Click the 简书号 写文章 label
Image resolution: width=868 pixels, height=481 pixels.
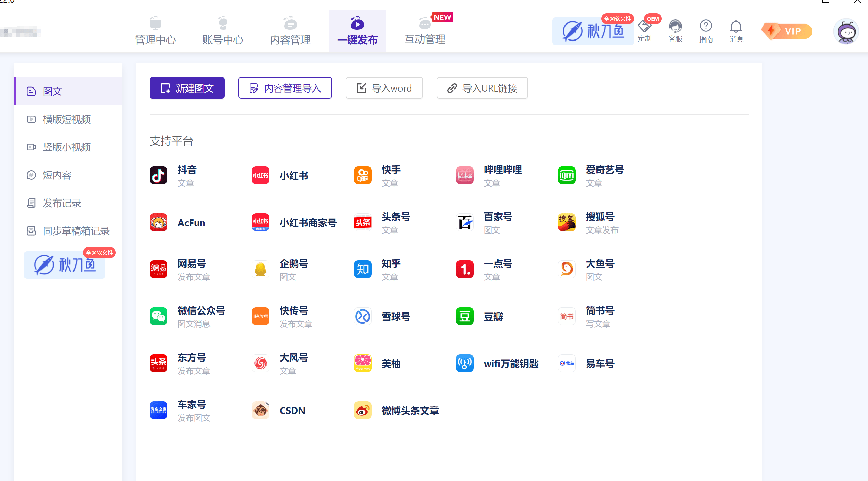(x=598, y=324)
